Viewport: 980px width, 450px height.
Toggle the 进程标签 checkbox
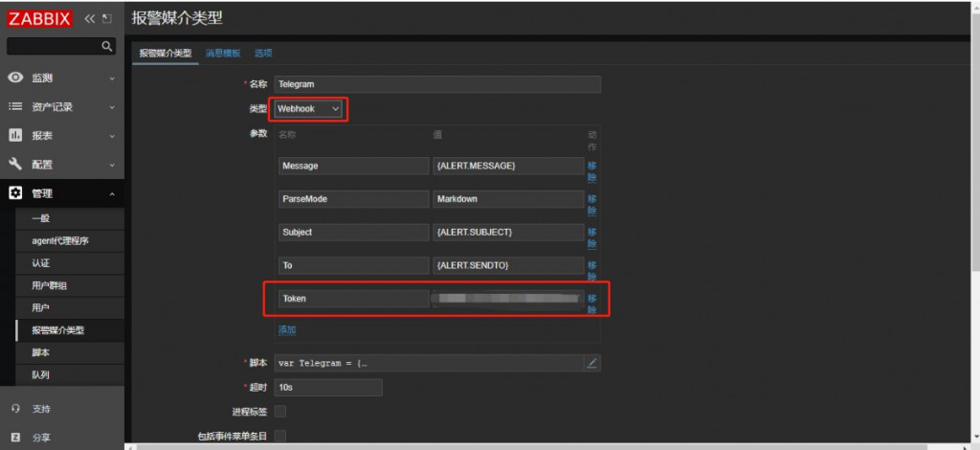[x=280, y=412]
